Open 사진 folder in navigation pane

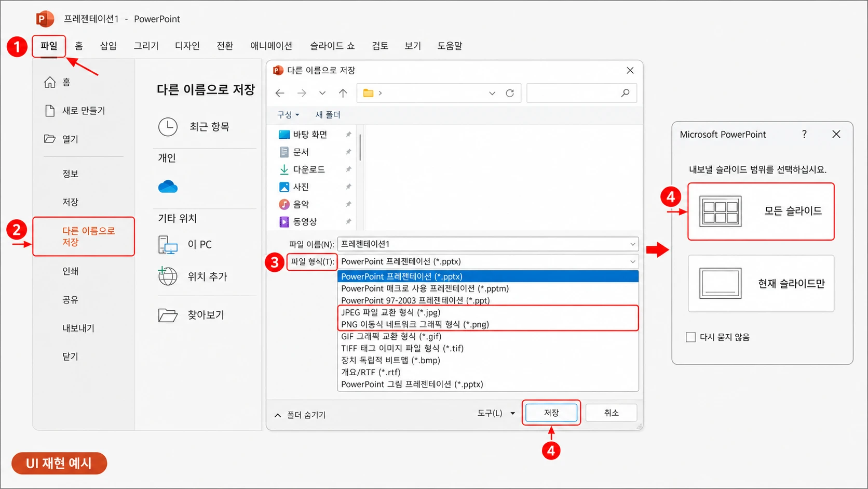(294, 187)
